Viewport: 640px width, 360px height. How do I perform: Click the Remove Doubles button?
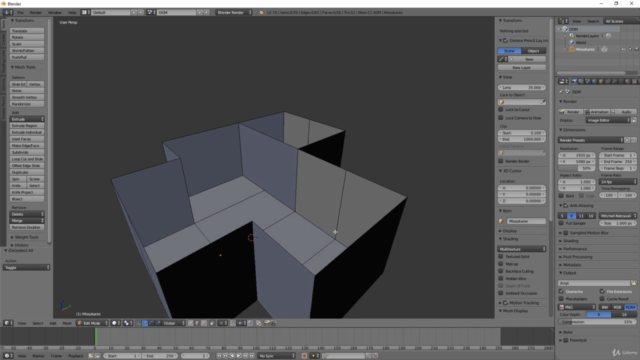tap(27, 227)
